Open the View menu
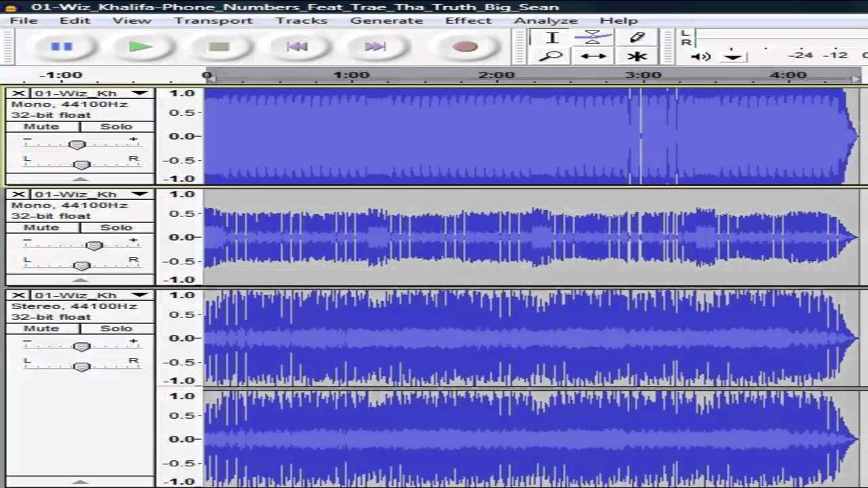This screenshot has width=868, height=488. point(132,20)
